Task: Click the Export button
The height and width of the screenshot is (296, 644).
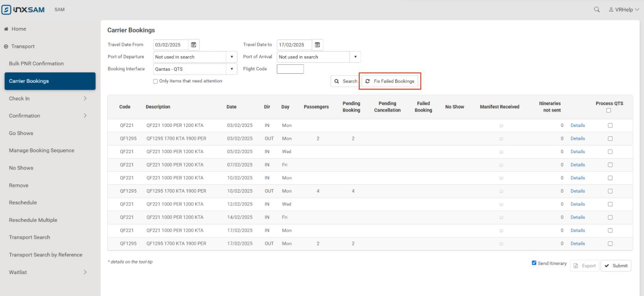Action: (584, 266)
